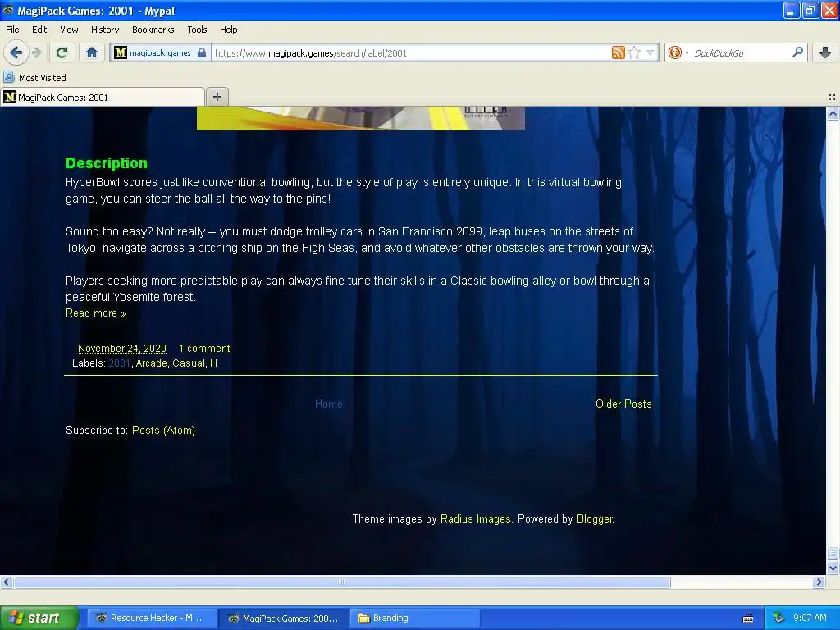
Task: Click the vertical scrollbar up arrow
Action: coord(833,113)
